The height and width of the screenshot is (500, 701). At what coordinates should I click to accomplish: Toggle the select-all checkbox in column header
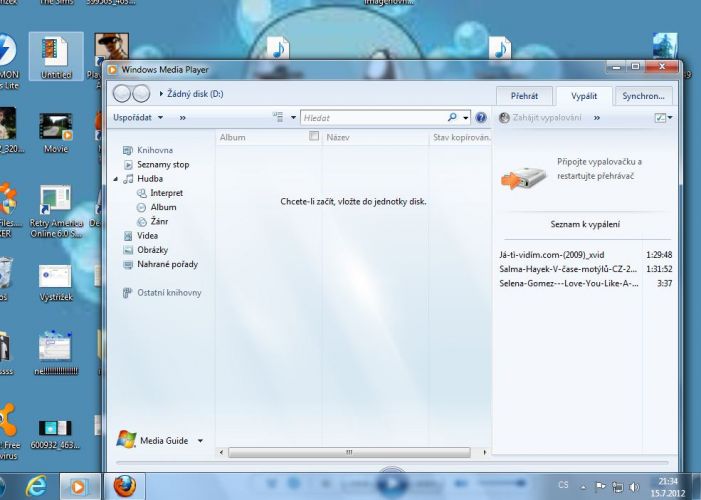coord(314,136)
